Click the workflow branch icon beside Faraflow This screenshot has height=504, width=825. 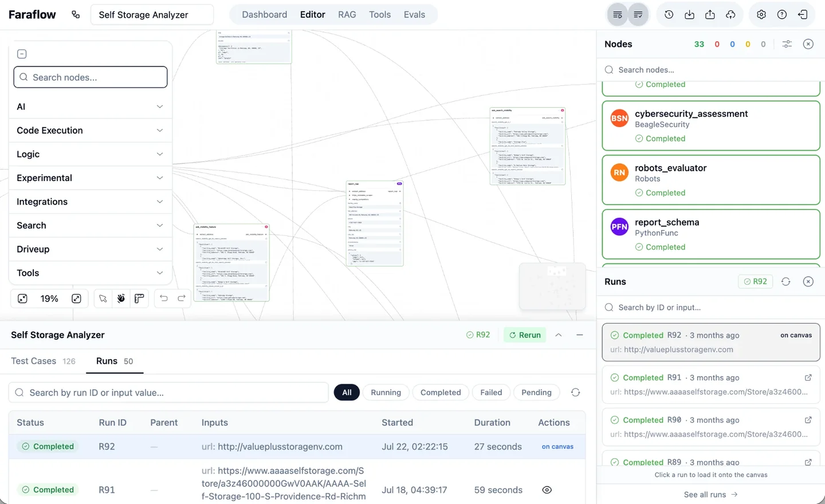[76, 15]
